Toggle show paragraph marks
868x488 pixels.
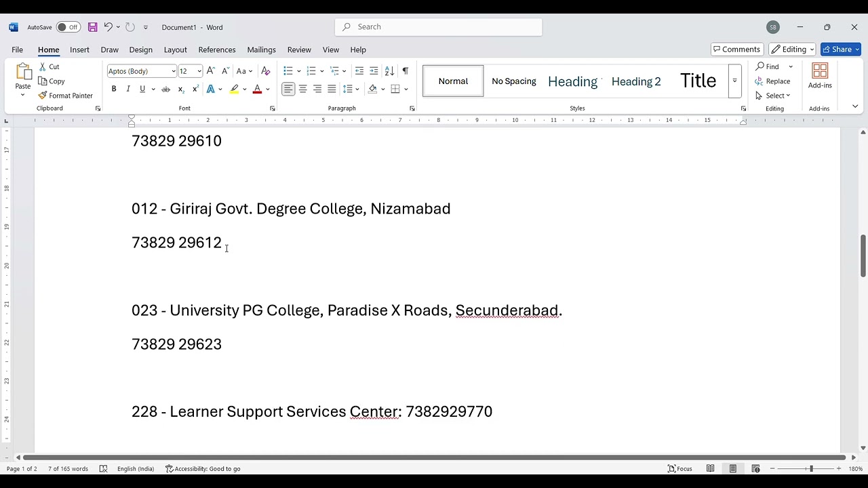point(406,71)
